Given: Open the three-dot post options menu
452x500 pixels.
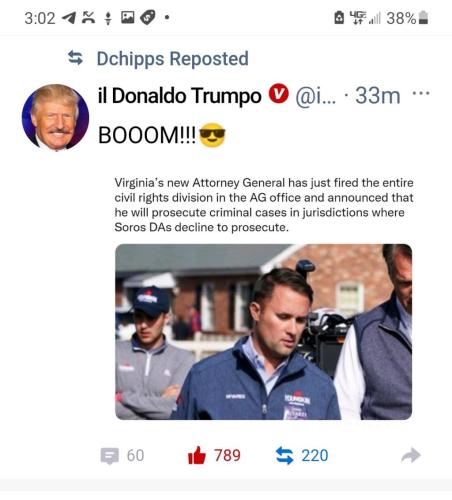Looking at the screenshot, I should coord(421,93).
